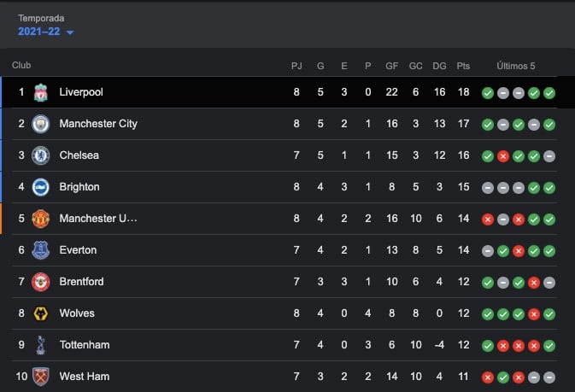Click Chelsea's red loss result indicator

pos(503,155)
